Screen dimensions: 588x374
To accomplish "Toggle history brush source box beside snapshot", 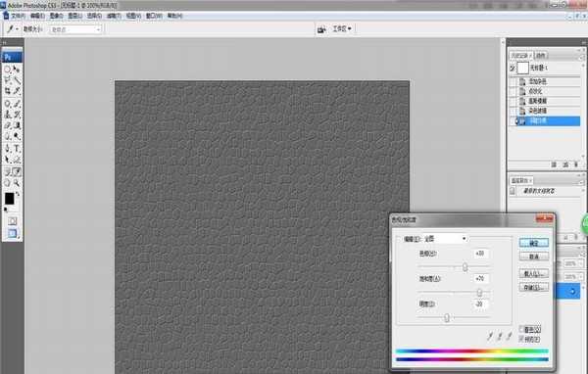I will click(513, 68).
